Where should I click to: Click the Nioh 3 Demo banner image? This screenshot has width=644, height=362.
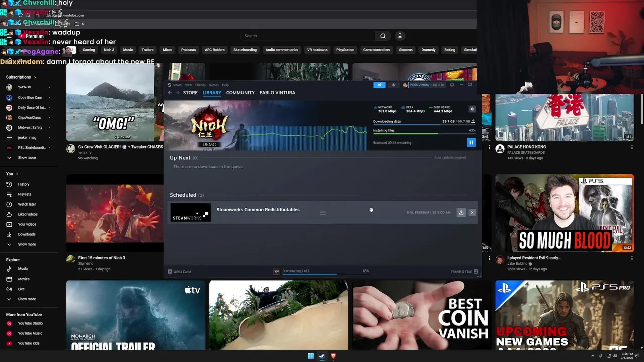(x=210, y=126)
